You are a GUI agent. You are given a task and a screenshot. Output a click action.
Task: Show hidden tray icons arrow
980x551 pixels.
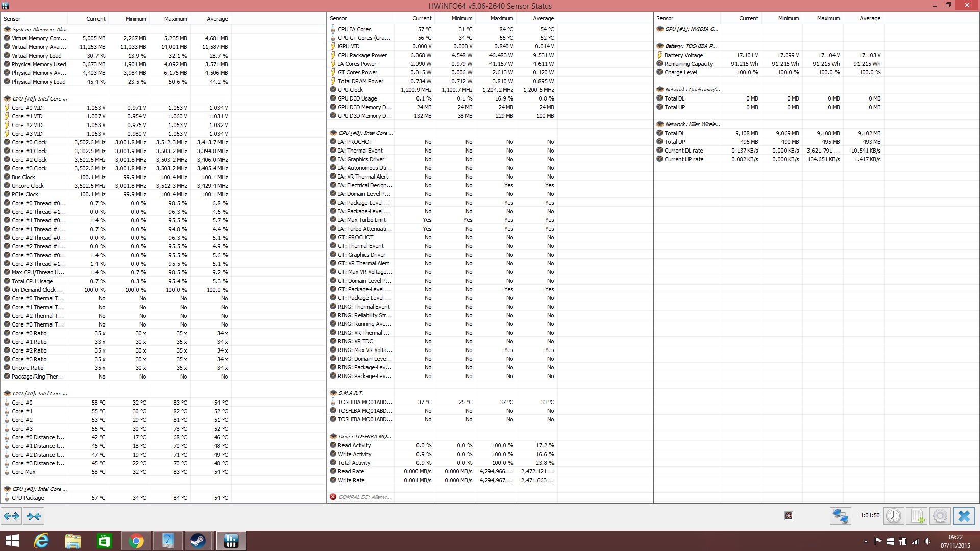866,541
